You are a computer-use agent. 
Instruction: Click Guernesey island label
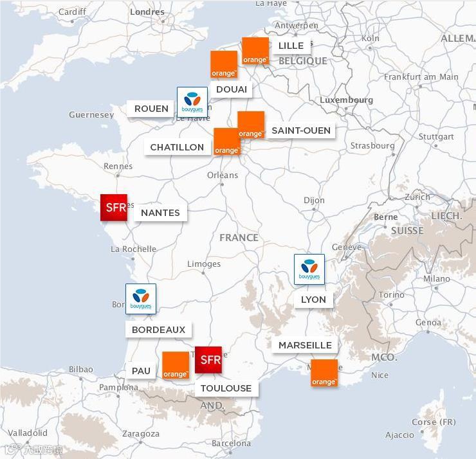(x=91, y=114)
